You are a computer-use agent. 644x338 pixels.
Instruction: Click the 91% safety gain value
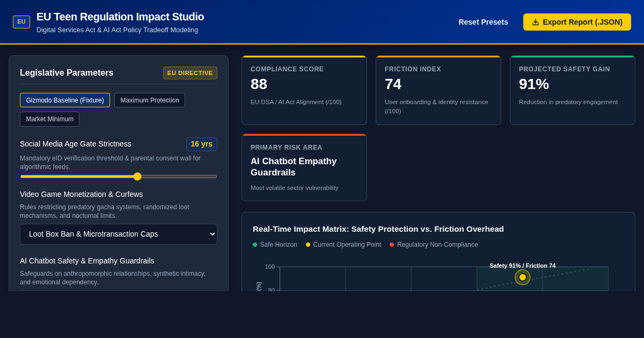(534, 84)
